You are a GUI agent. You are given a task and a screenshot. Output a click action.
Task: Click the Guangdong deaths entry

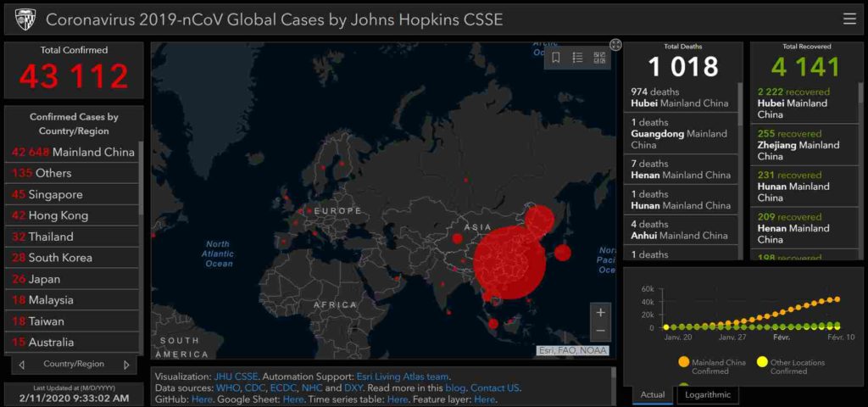[x=681, y=133]
